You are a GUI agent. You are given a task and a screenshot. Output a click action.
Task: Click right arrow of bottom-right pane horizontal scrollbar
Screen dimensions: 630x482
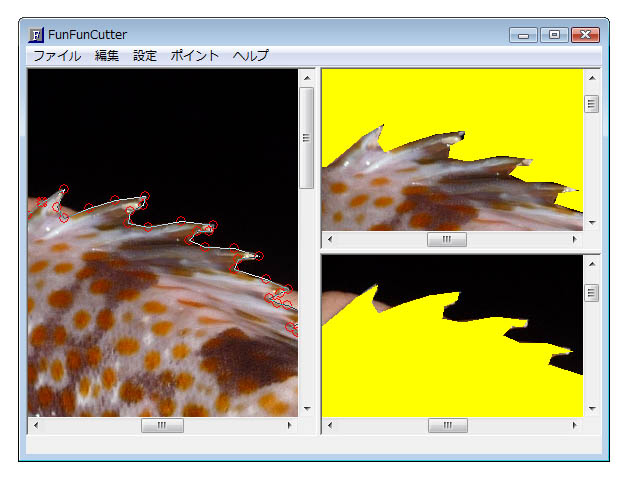click(x=575, y=425)
